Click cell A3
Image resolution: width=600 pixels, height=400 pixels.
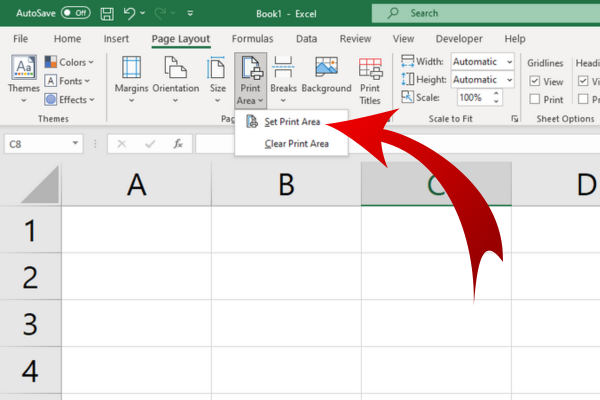coord(137,323)
